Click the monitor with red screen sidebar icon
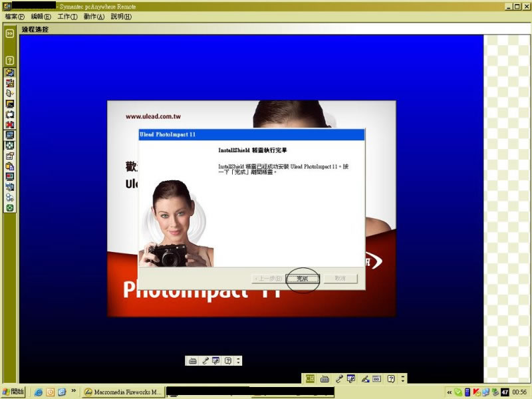532x399 pixels. [10, 176]
